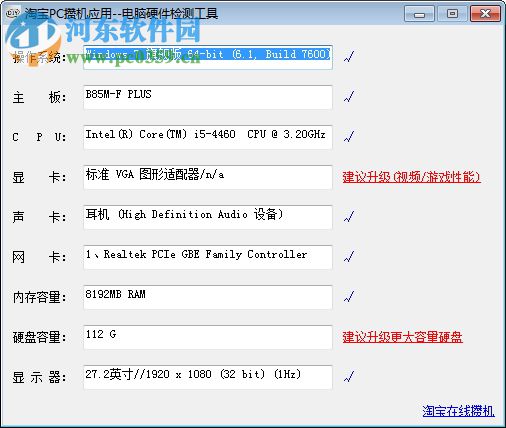Click the operating system checkmark icon
This screenshot has width=506, height=428.
(x=349, y=57)
